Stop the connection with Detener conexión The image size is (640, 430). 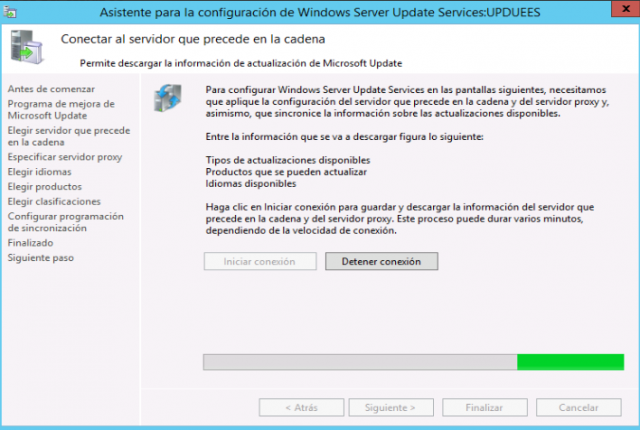(382, 261)
